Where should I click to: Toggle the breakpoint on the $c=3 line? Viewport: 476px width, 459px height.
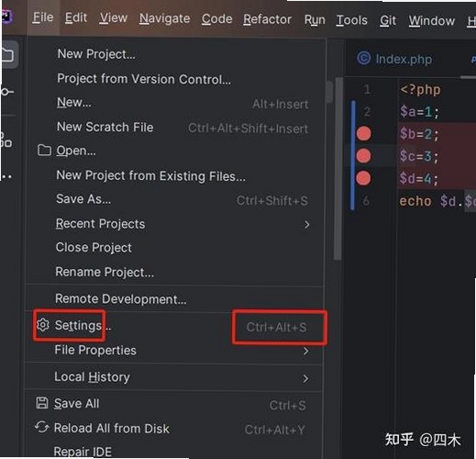coord(363,155)
